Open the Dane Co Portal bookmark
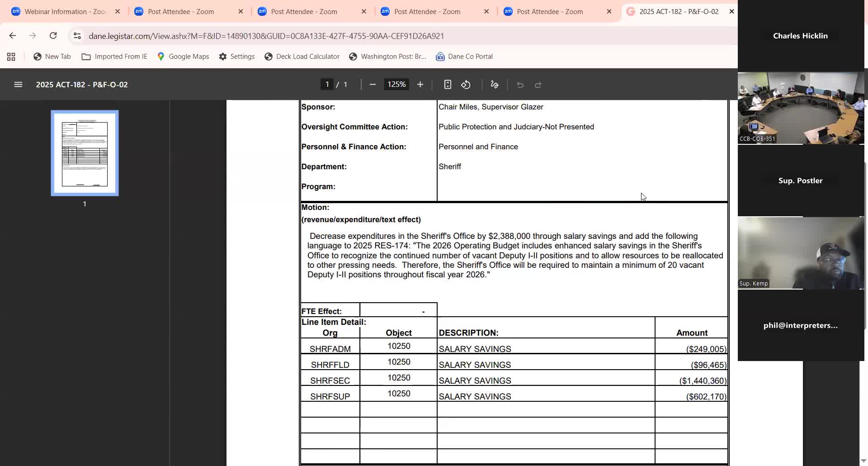The height and width of the screenshot is (466, 868). point(464,57)
